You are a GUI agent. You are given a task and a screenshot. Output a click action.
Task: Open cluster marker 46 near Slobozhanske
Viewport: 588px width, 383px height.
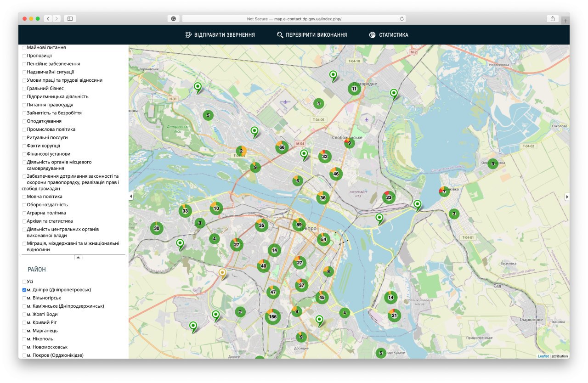tap(336, 174)
